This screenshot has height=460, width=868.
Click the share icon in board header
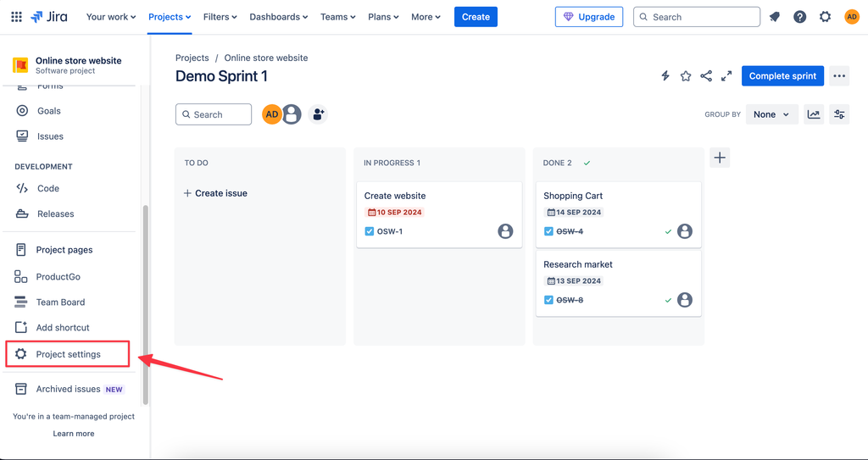706,76
